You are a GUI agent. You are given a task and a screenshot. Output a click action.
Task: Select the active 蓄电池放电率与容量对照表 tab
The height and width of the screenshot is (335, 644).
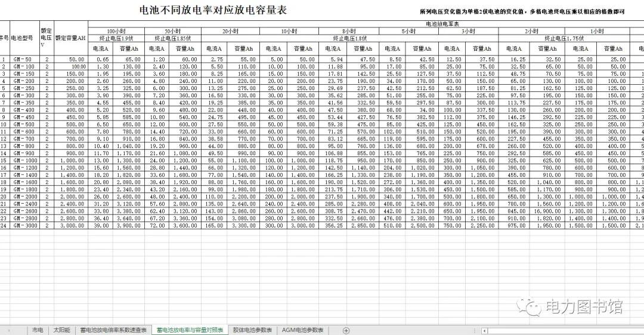click(x=190, y=330)
